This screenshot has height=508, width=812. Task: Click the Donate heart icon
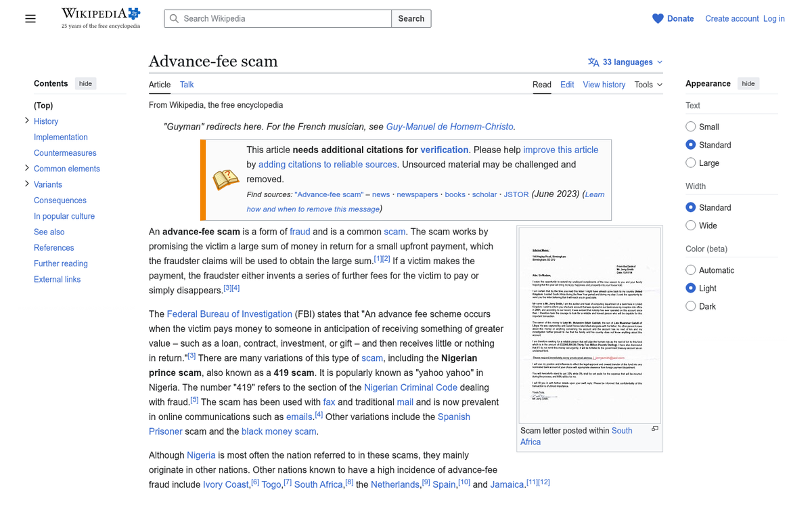click(x=658, y=19)
